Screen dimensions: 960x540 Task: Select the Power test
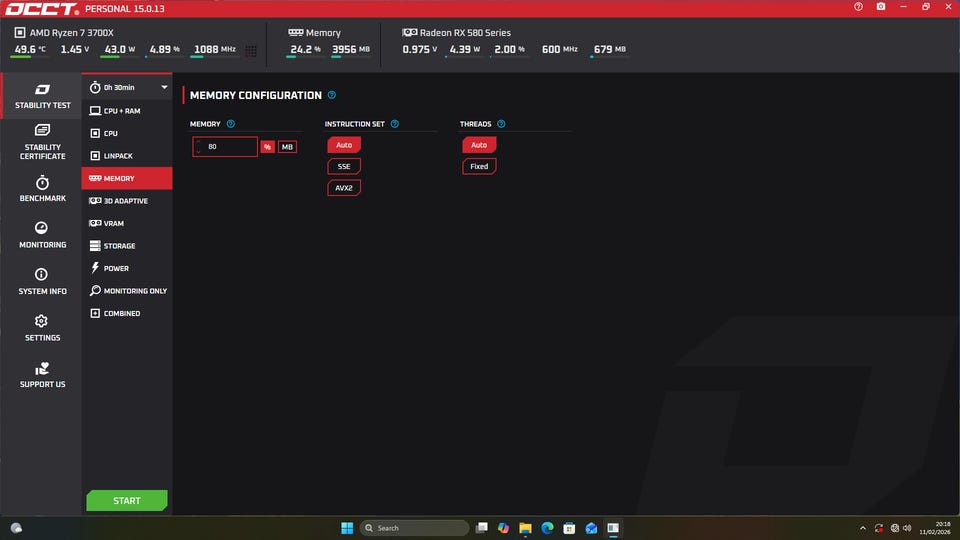127,268
